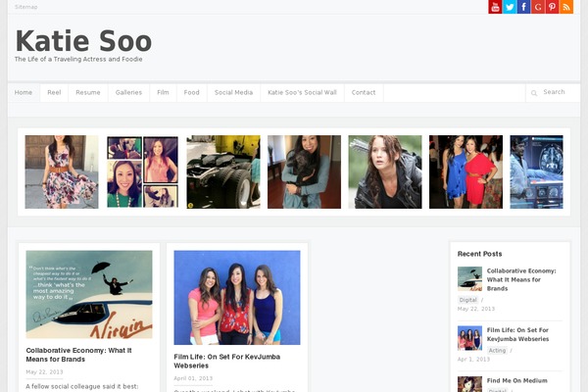Open the Pinterest social icon

pos(552,7)
